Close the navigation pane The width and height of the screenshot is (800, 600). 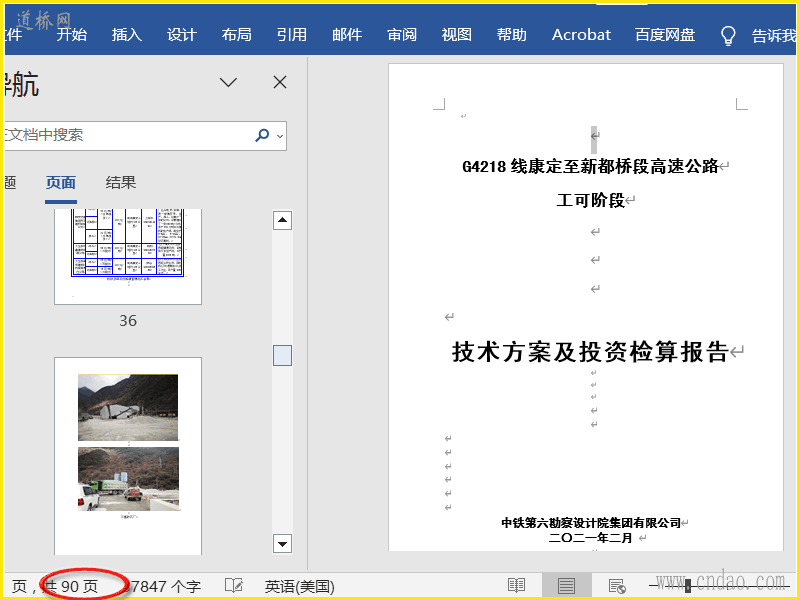[280, 82]
